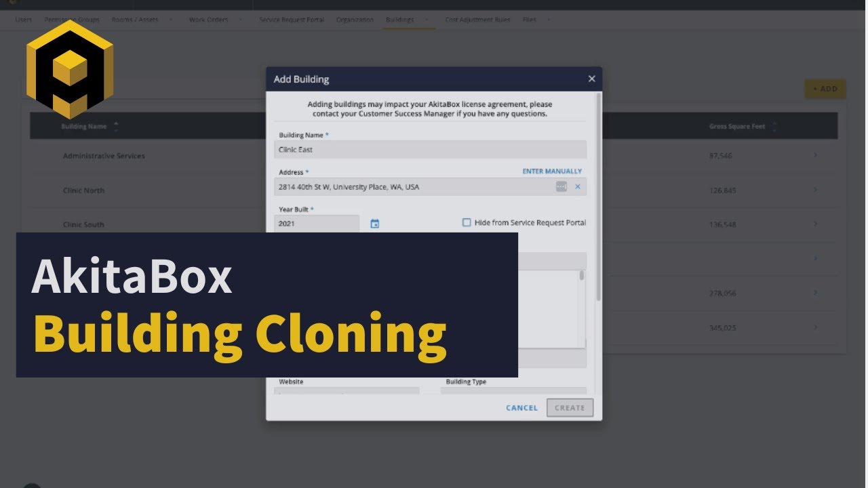
Task: Select the Administrative Services building name
Action: [x=104, y=156]
